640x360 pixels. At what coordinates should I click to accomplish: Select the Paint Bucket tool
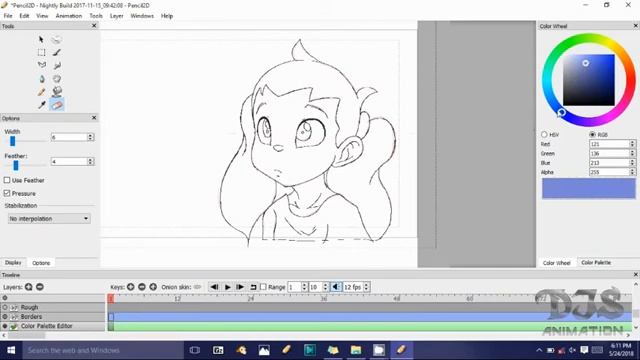tap(57, 91)
